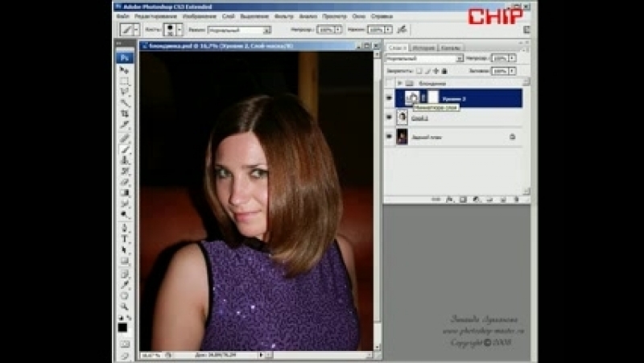Viewport: 644px width, 363px height.
Task: Click the link layers icon
Action: pos(436,200)
